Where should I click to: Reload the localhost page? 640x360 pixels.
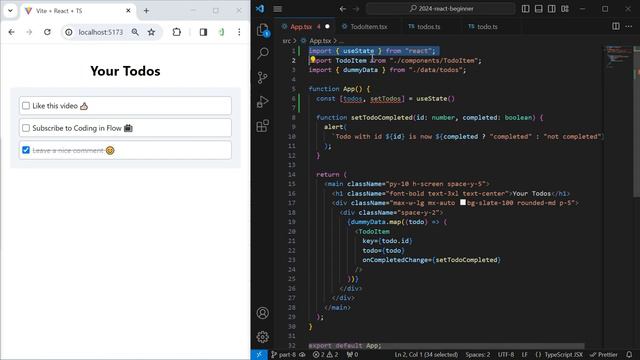pos(47,32)
